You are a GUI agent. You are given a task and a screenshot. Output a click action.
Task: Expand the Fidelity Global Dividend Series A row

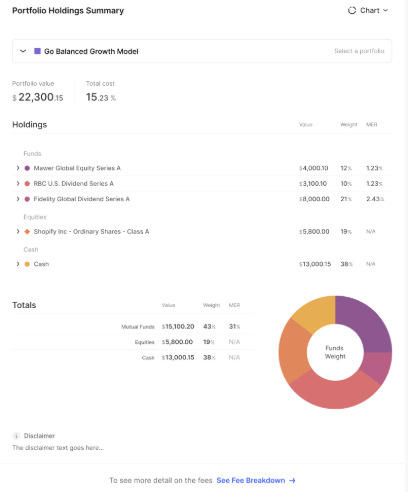tap(18, 199)
